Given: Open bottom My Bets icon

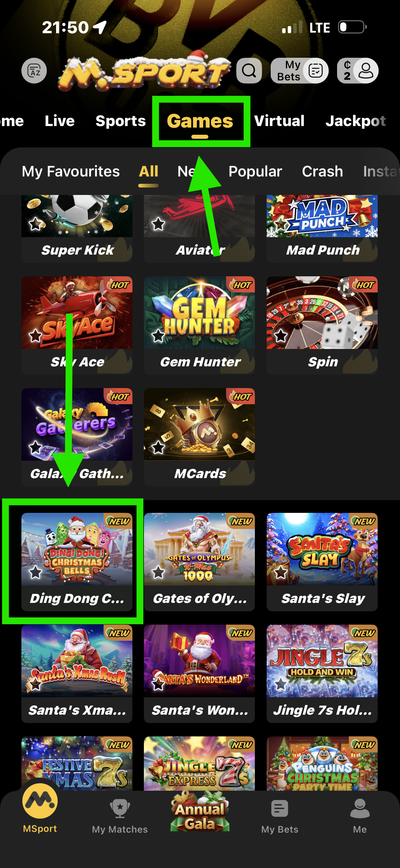Looking at the screenshot, I should coord(280,808).
